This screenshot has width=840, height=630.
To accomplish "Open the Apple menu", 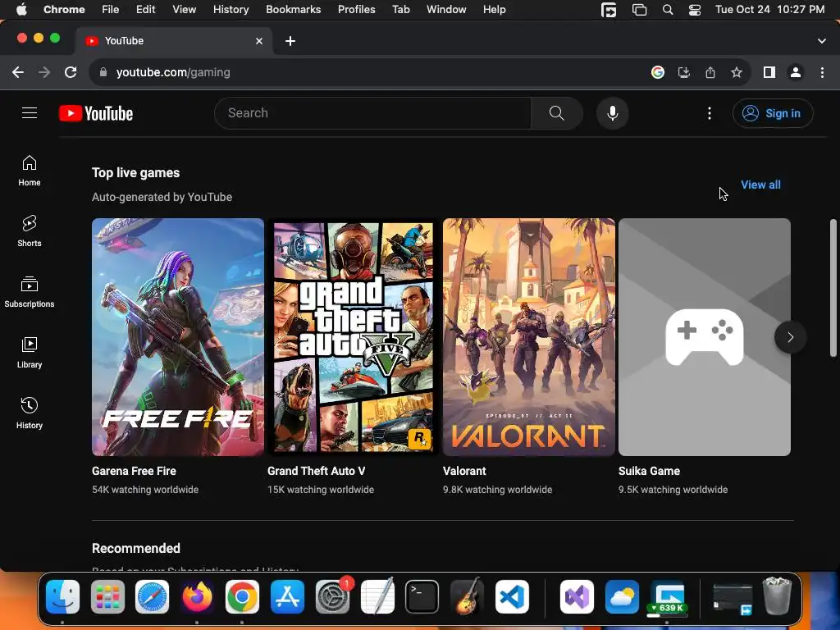I will (21, 10).
